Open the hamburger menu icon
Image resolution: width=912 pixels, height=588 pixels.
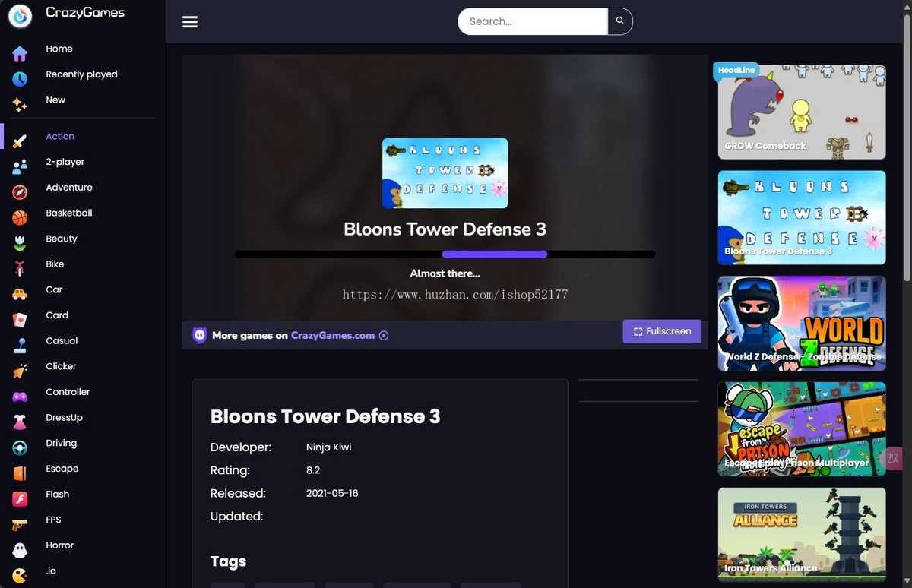coord(190,21)
